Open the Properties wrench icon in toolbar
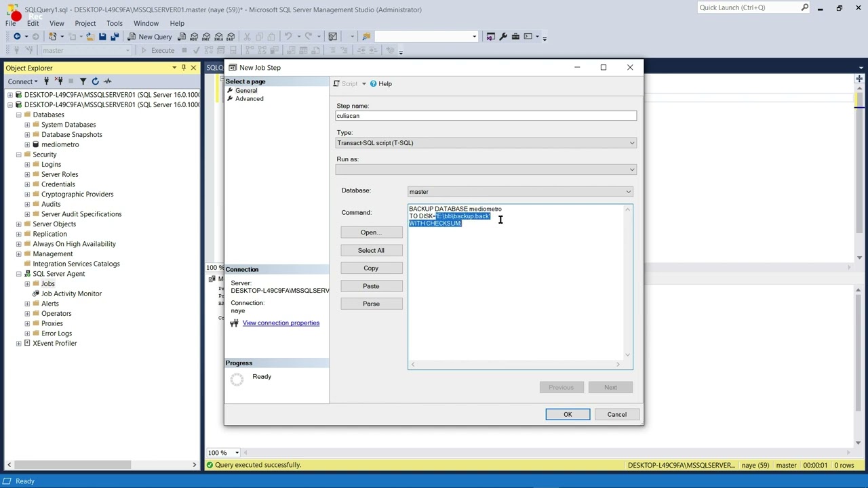 click(503, 37)
